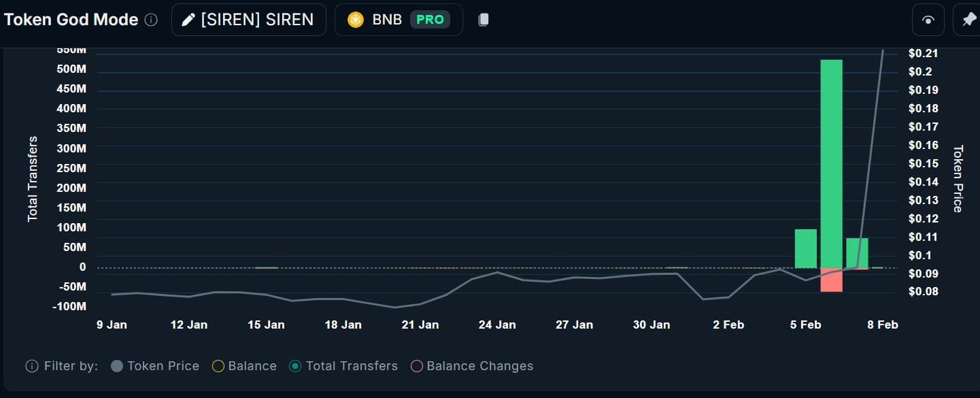The height and width of the screenshot is (398, 980).
Task: Click the BNB coin logo icon
Action: click(355, 19)
